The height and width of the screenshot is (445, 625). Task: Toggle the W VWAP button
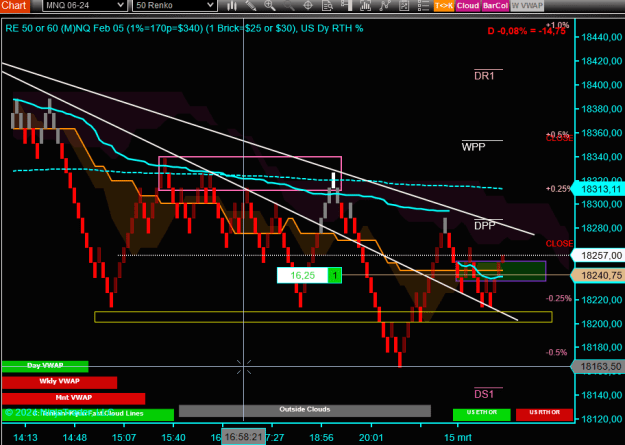click(x=527, y=6)
